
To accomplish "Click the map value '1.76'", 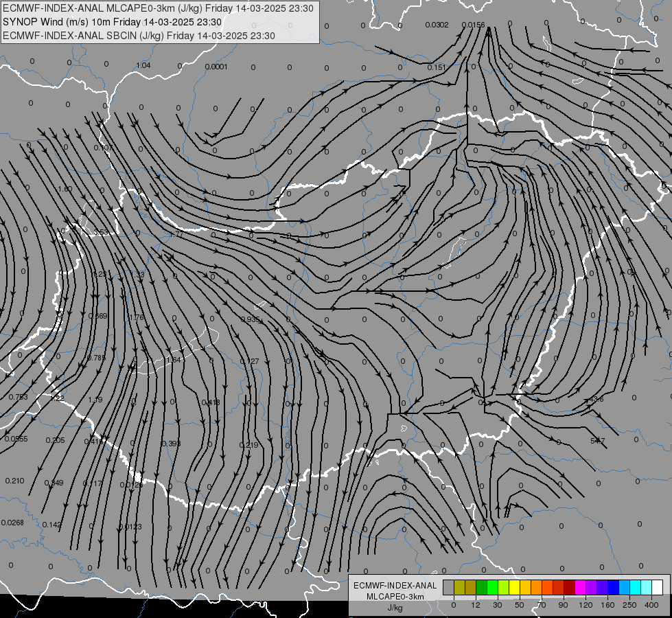I will (x=137, y=317).
